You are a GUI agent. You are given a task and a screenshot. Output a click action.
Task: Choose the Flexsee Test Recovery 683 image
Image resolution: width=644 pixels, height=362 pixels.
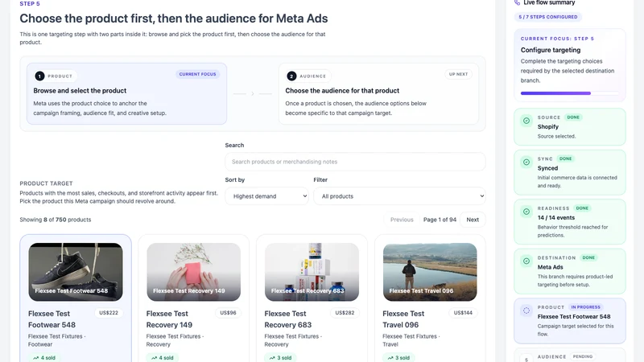(x=312, y=272)
